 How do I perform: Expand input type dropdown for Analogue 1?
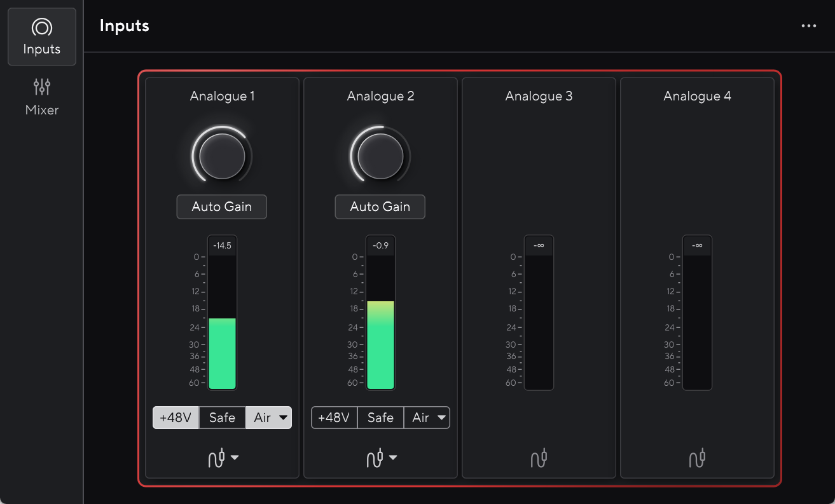pyautogui.click(x=235, y=458)
